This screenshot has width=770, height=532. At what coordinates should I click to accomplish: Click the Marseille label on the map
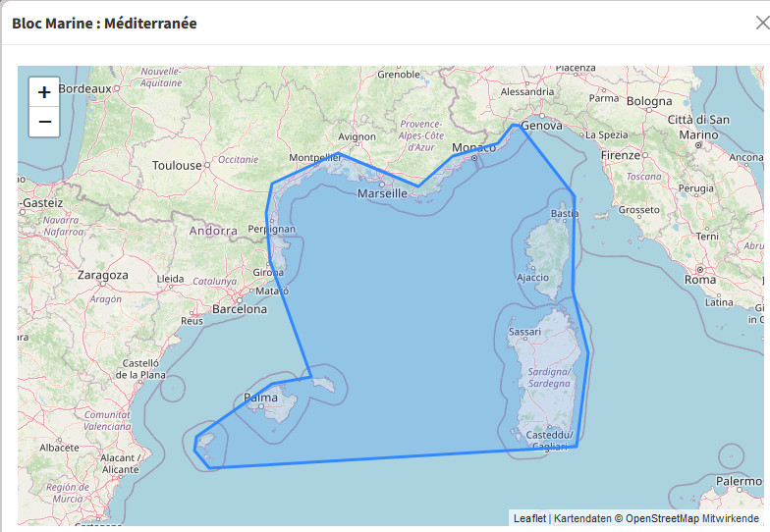click(382, 194)
